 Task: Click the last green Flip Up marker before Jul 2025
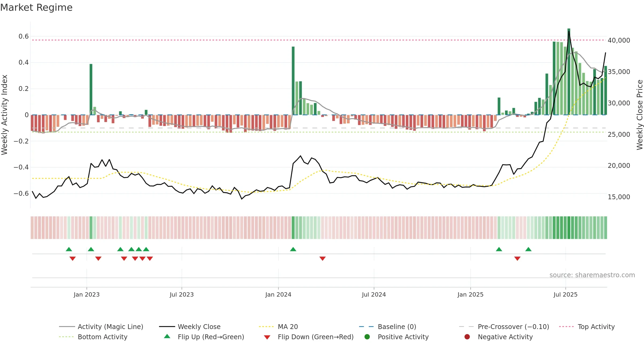coord(528,249)
